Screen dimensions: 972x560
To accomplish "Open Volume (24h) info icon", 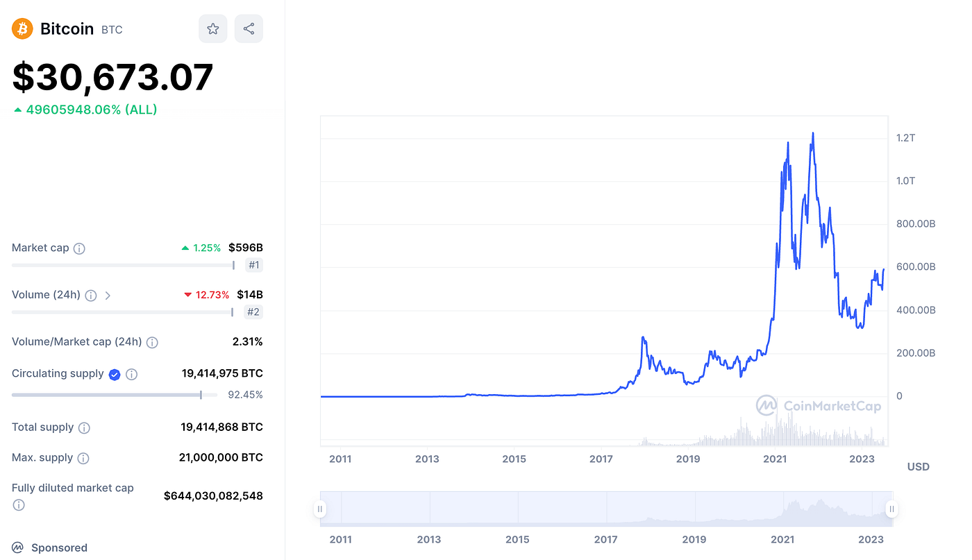I will (x=91, y=296).
